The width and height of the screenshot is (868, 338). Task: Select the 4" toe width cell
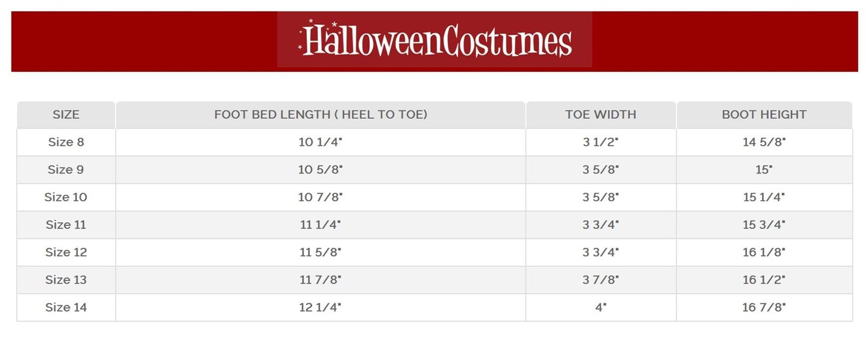coord(600,307)
